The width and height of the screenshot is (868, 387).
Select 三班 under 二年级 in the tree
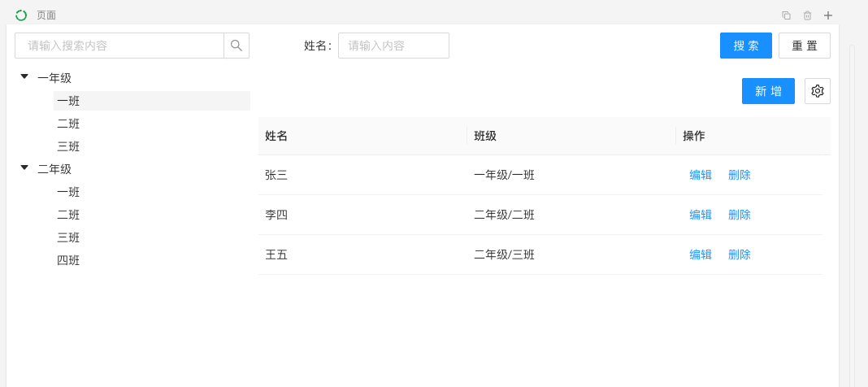click(x=68, y=237)
